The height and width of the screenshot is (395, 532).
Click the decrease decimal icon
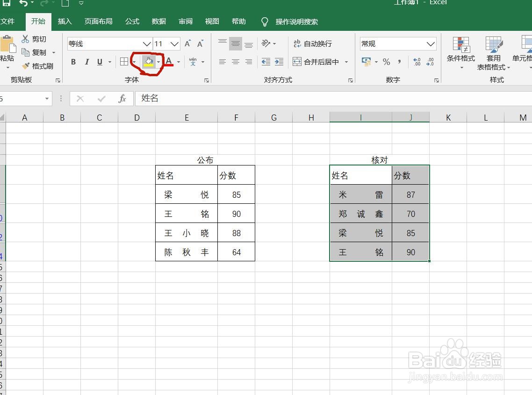pyautogui.click(x=430, y=61)
